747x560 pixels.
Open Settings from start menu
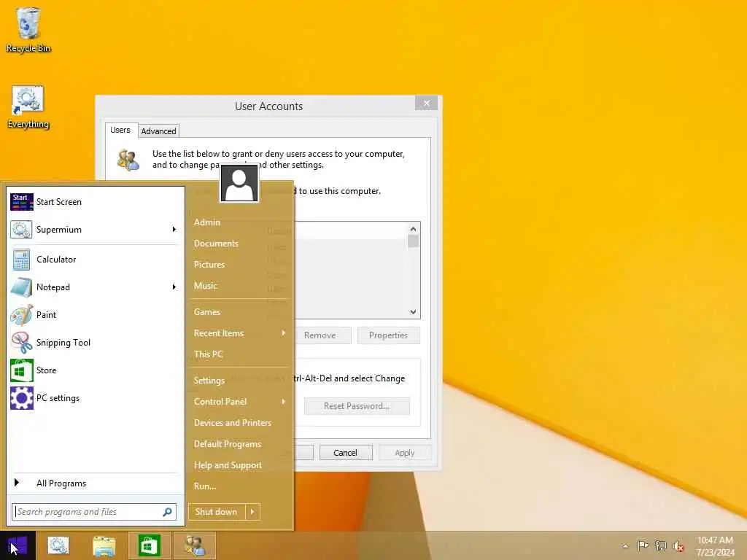[x=209, y=381]
